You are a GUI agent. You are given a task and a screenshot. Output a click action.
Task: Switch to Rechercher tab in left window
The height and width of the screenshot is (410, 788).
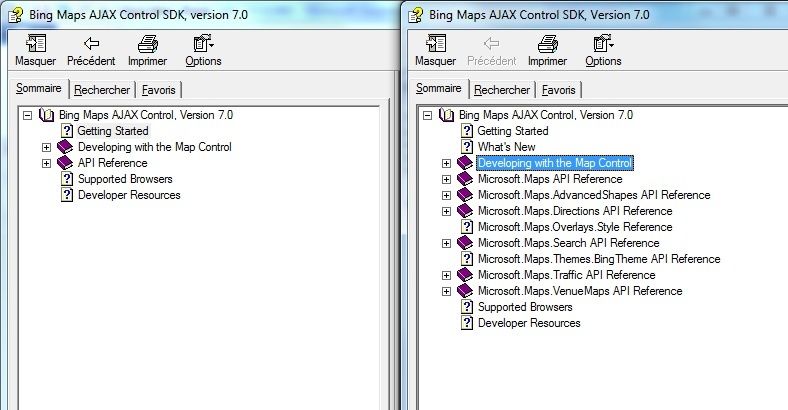[x=102, y=90]
